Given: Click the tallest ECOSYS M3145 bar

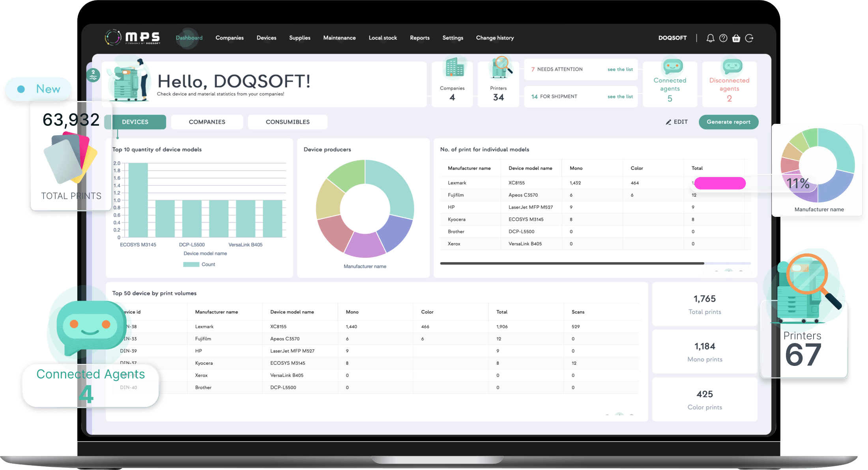Looking at the screenshot, I should point(138,200).
